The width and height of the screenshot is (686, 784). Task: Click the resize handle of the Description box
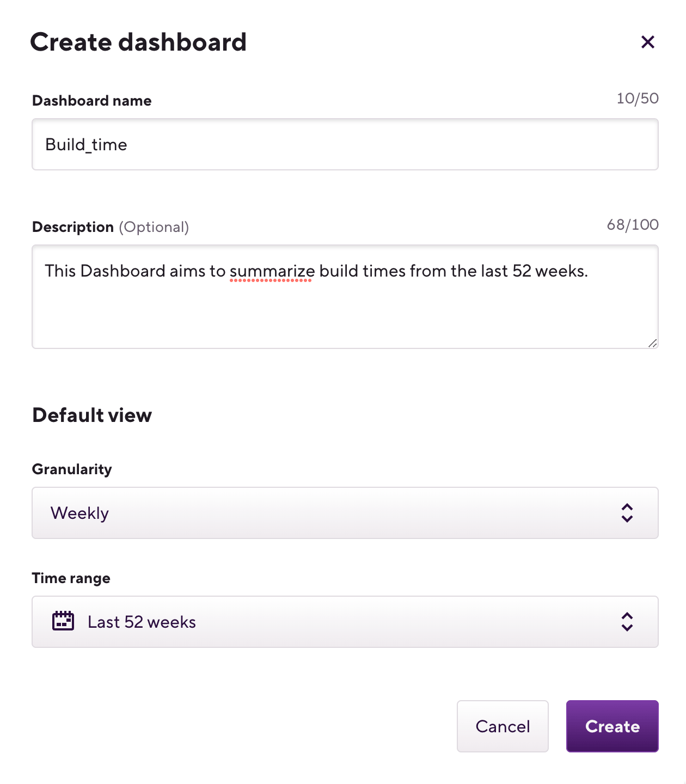[653, 342]
